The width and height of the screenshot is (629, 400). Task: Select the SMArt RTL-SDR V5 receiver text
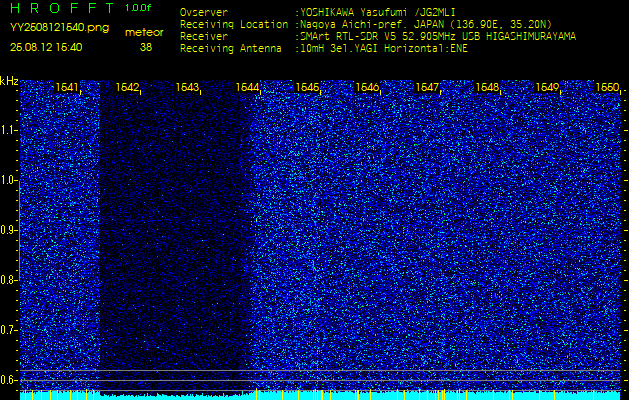click(438, 37)
